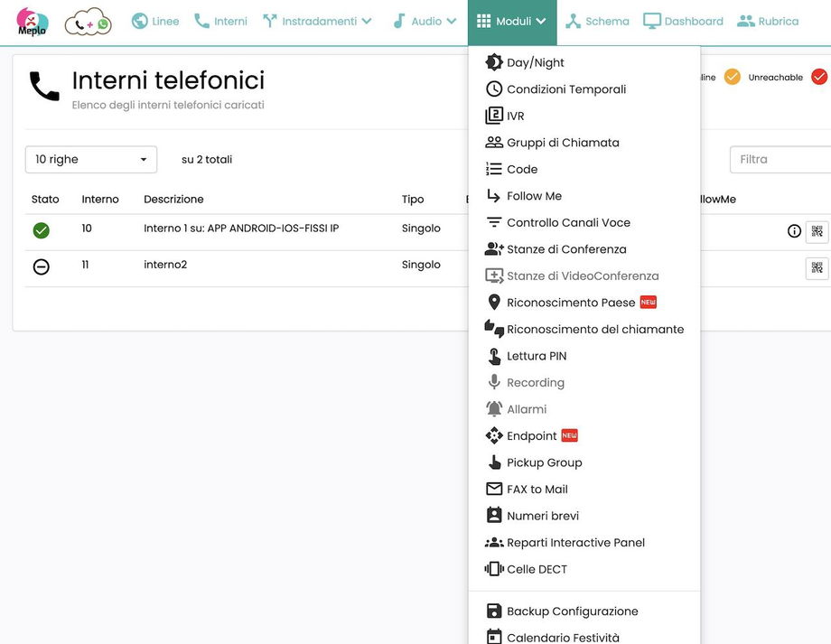Expand the Audio dropdown menu
This screenshot has height=644, width=831.
(x=425, y=22)
